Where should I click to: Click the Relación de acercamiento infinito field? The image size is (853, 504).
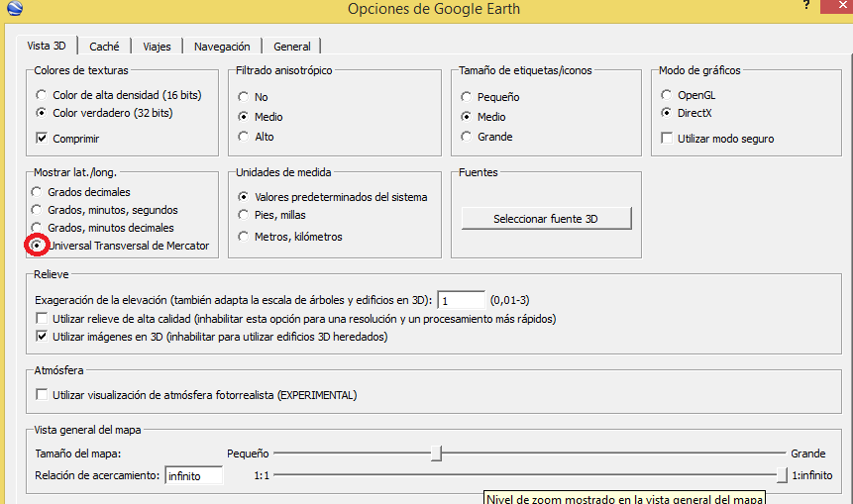[193, 475]
